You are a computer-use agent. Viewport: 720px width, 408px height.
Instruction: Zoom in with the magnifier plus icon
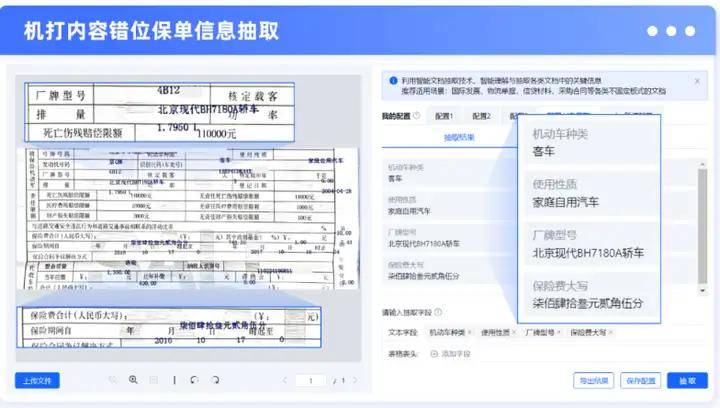(133, 380)
